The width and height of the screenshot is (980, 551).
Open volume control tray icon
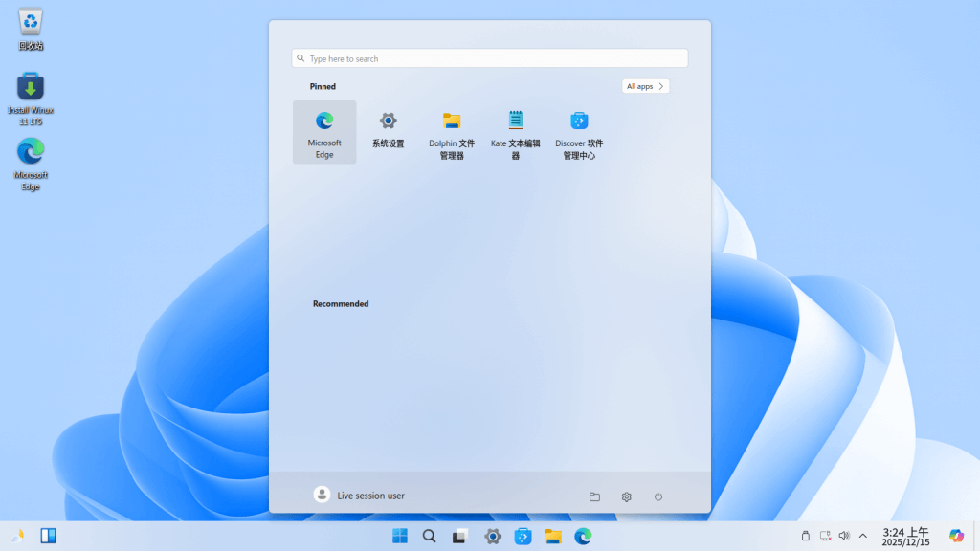pos(844,536)
